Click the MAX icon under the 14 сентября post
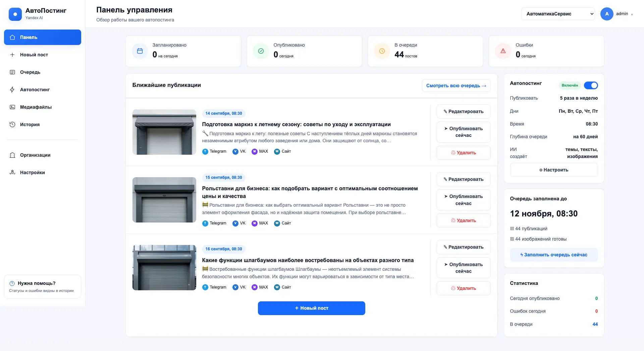 (x=255, y=152)
